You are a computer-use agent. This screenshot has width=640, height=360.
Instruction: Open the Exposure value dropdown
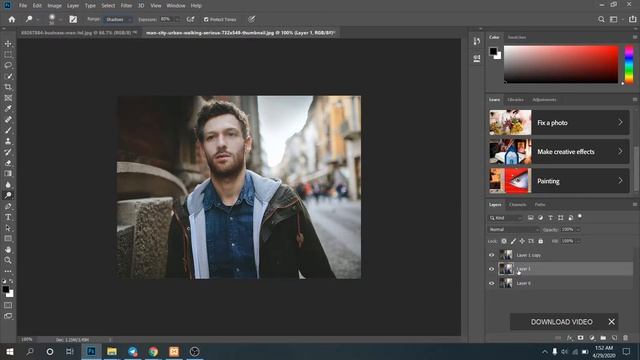click(177, 19)
